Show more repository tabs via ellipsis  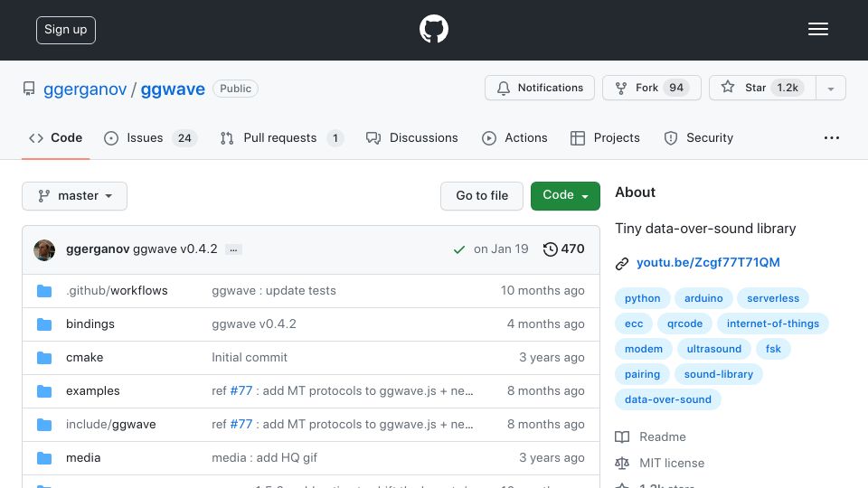pyautogui.click(x=832, y=137)
